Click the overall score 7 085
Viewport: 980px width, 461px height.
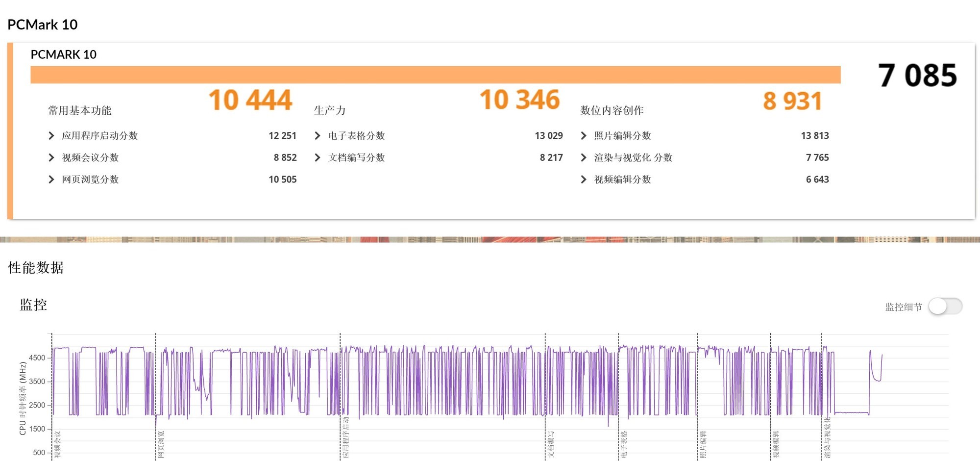pos(917,76)
